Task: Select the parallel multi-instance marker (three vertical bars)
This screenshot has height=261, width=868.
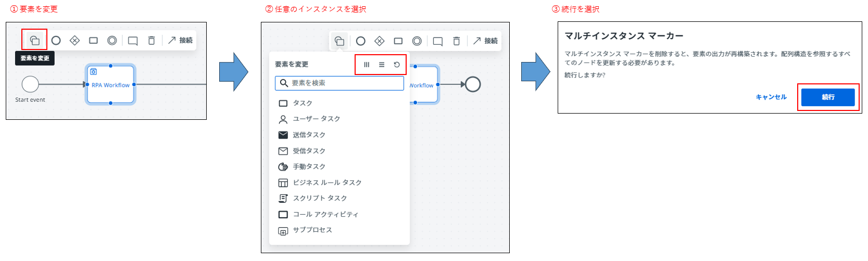Action: [367, 65]
